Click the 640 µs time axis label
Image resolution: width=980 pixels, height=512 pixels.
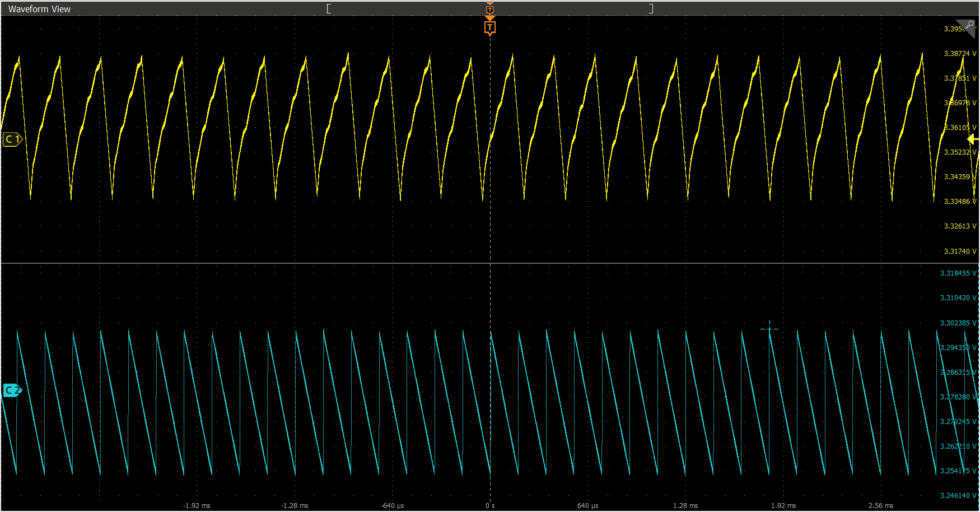coord(587,505)
